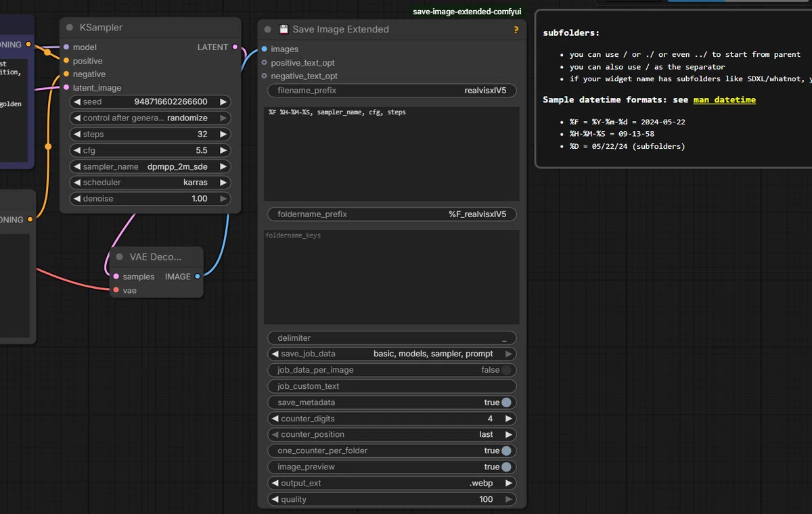The image size is (812, 514).
Task: Click the filename_prefix field
Action: click(392, 90)
